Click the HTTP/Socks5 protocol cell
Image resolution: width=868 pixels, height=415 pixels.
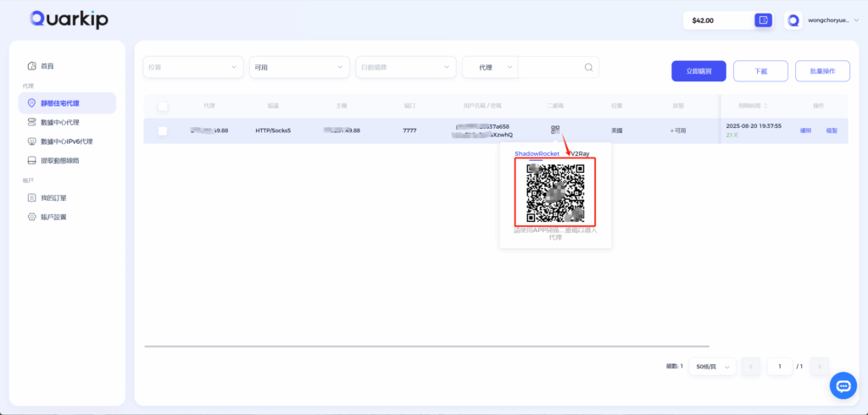coord(273,130)
